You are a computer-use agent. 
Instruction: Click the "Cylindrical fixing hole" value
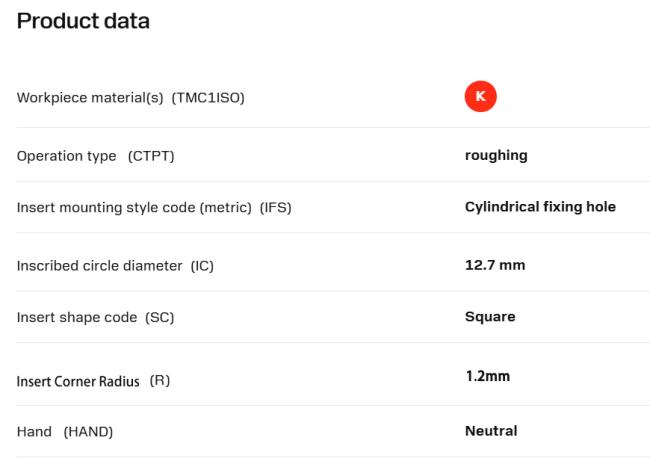point(540,207)
